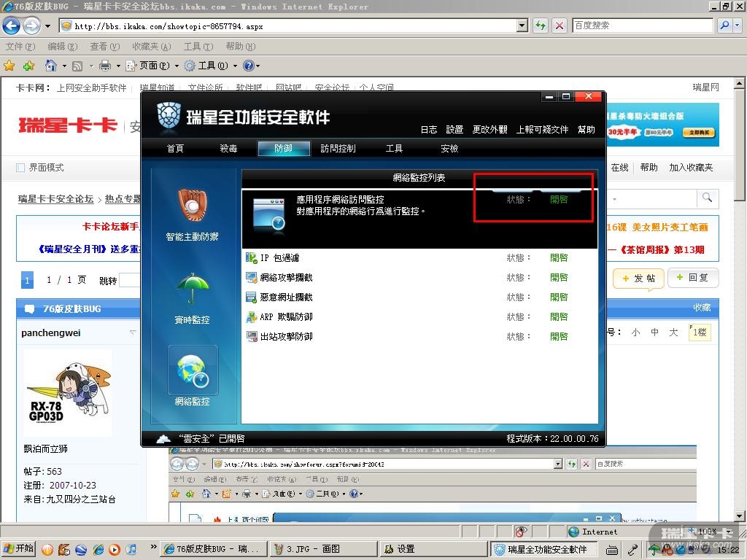This screenshot has height=560, width=747.
Task: Open the 收藏夹(A) menu
Action: point(152,46)
